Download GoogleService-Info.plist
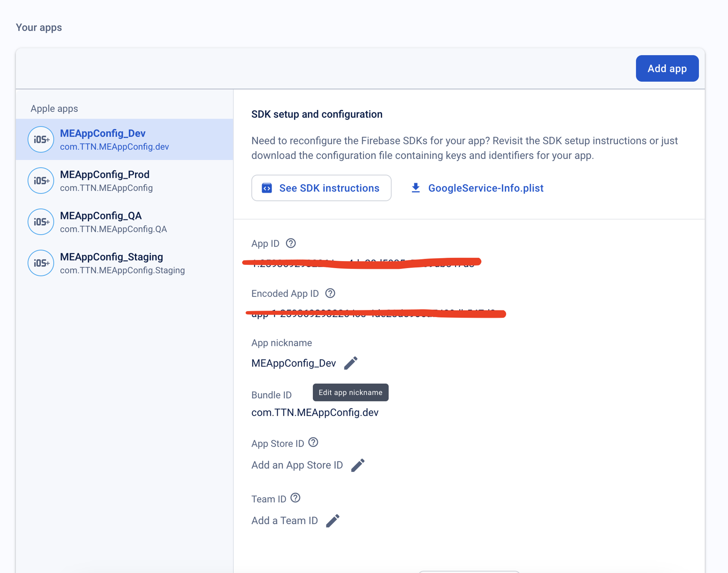The height and width of the screenshot is (573, 728). (477, 188)
